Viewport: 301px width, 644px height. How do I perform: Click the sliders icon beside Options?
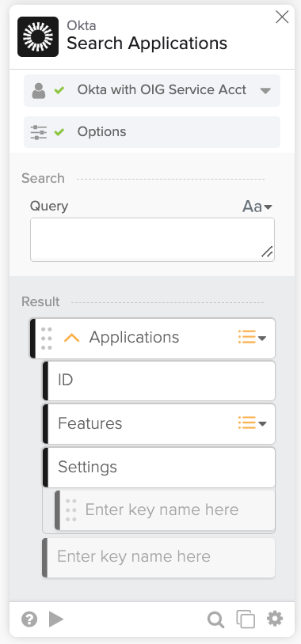39,132
